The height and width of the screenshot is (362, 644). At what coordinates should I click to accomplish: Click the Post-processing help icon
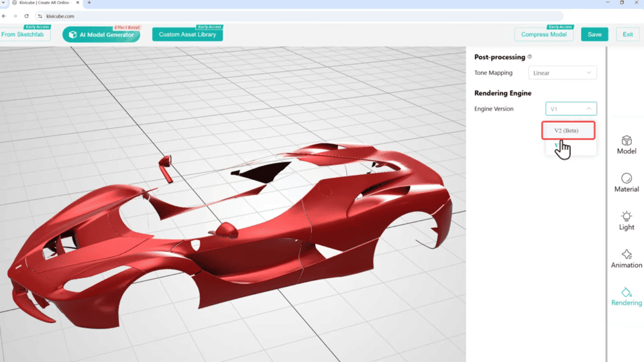pyautogui.click(x=529, y=56)
